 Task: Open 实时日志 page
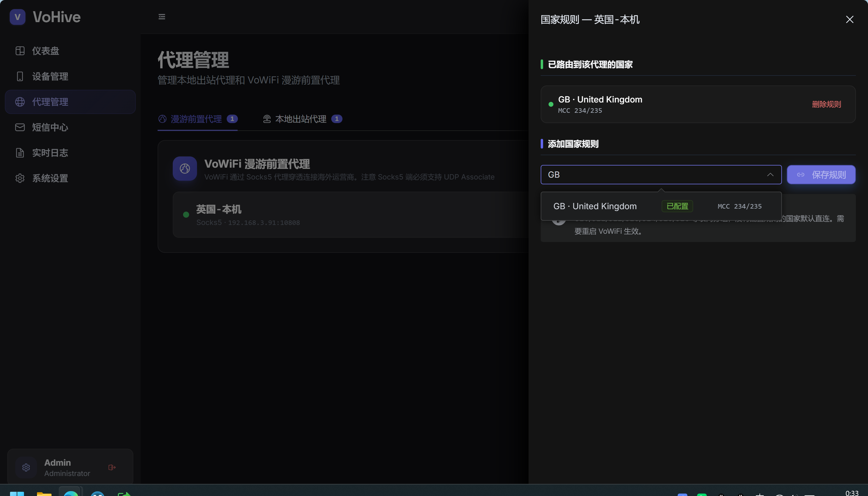click(70, 152)
